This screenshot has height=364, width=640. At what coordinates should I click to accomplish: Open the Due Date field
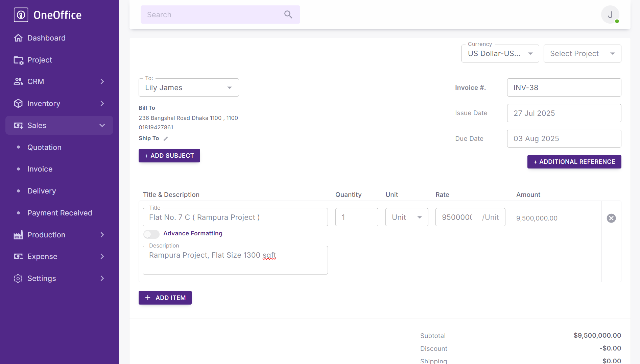(x=564, y=138)
